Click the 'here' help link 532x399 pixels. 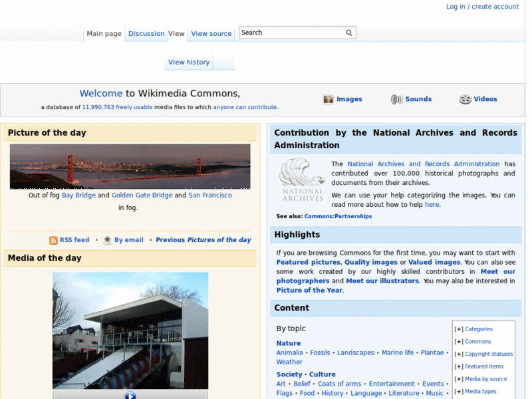(432, 205)
